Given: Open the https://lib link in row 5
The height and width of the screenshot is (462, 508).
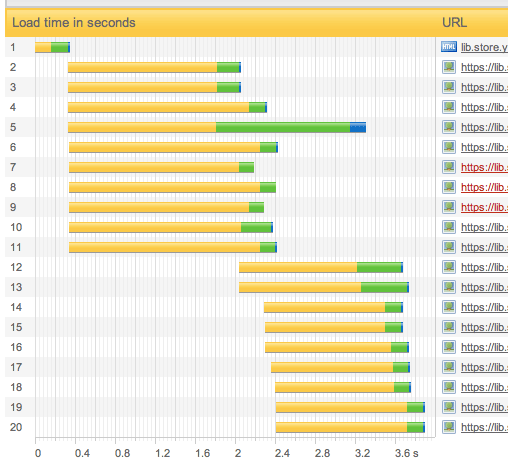Looking at the screenshot, I should click(484, 127).
